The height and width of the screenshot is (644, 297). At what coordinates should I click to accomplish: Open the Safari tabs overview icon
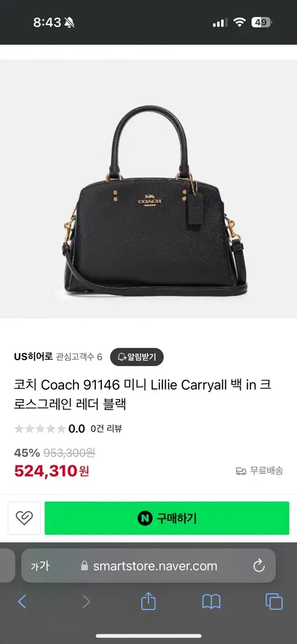coord(274,602)
